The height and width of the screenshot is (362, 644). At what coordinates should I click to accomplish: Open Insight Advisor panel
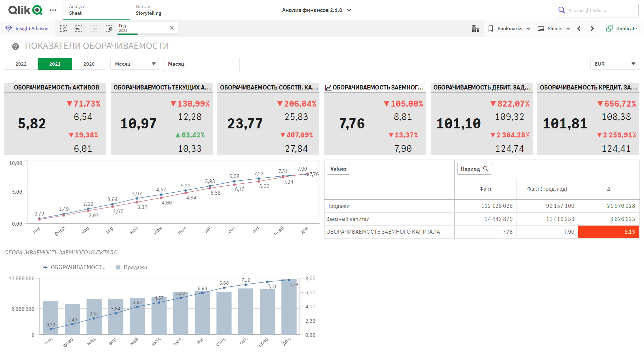pos(28,28)
